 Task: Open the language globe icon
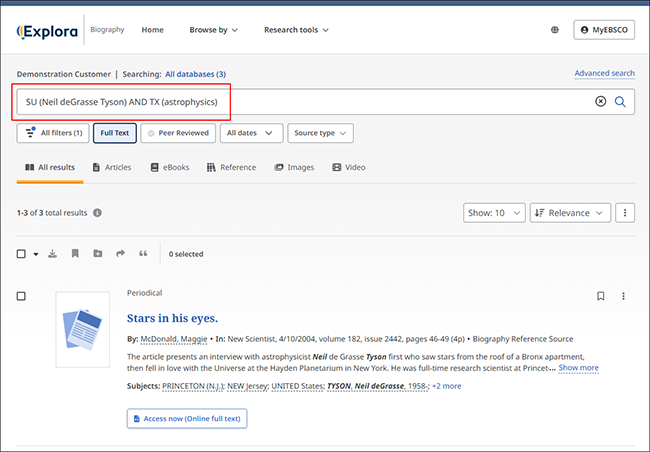(555, 30)
